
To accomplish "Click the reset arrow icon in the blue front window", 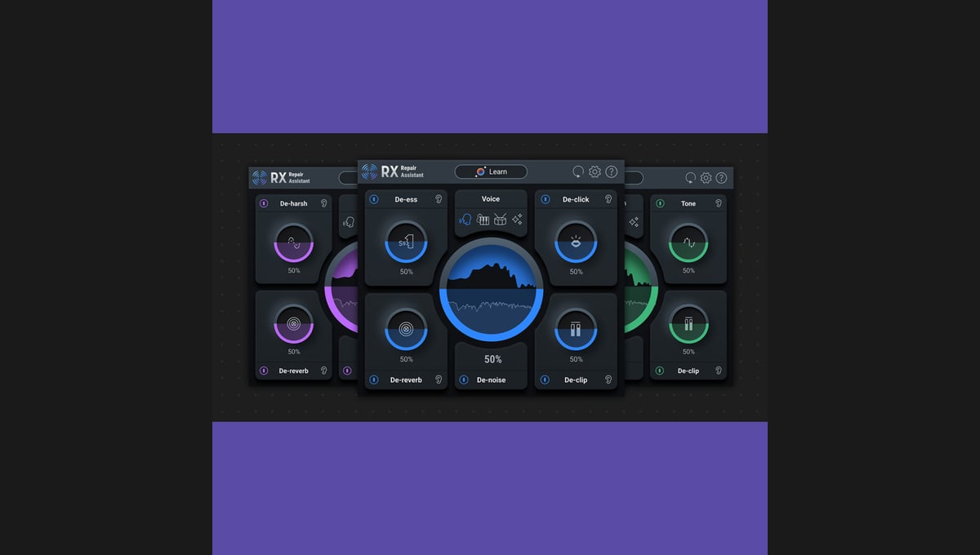I will coord(578,171).
